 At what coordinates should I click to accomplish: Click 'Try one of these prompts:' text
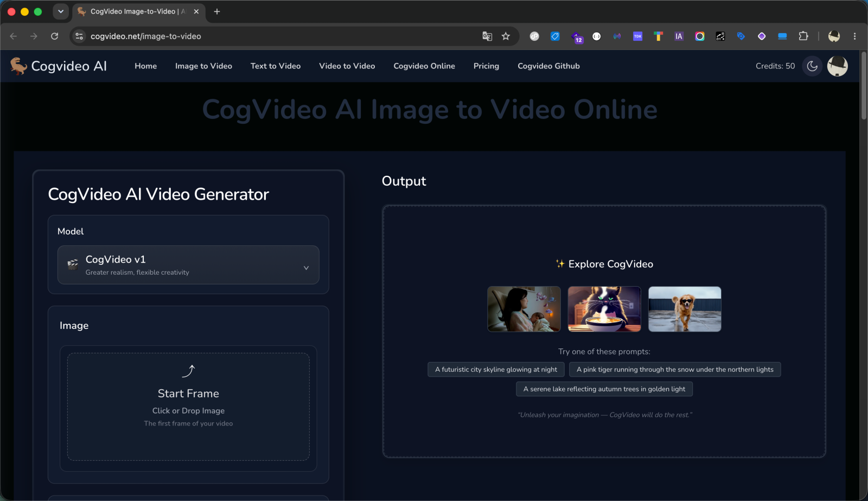[x=604, y=352]
